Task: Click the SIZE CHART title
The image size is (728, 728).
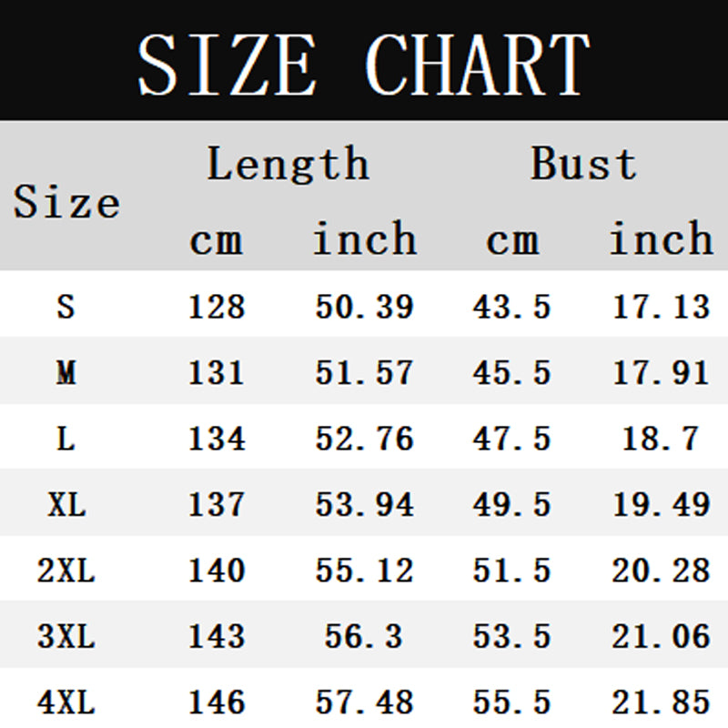Action: point(364,62)
